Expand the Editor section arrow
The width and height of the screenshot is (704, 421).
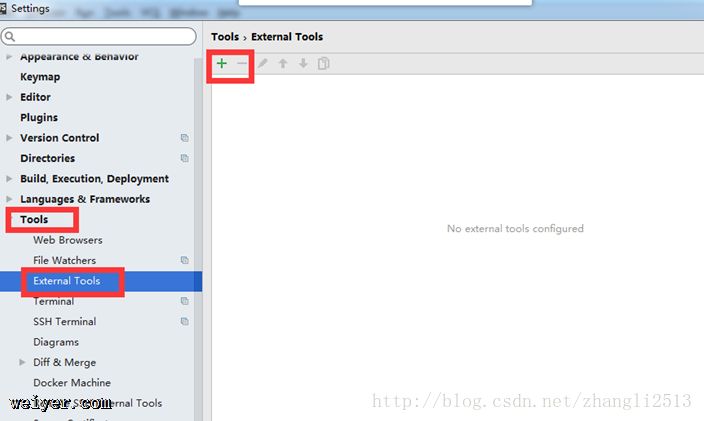pyautogui.click(x=9, y=97)
